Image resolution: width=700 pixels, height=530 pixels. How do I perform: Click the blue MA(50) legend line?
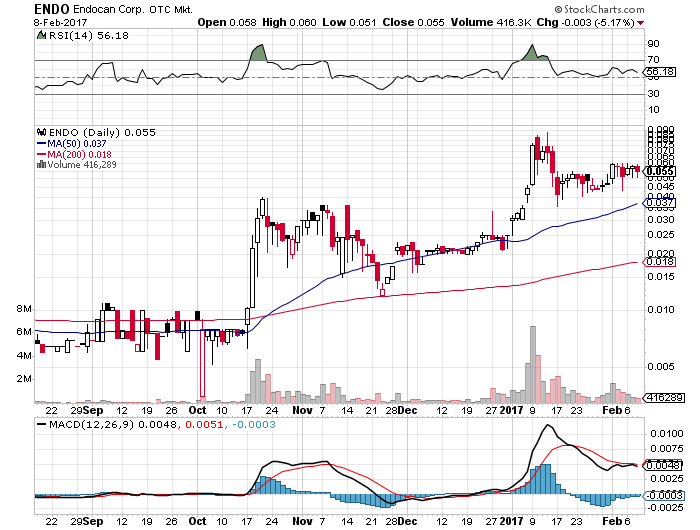(41, 144)
